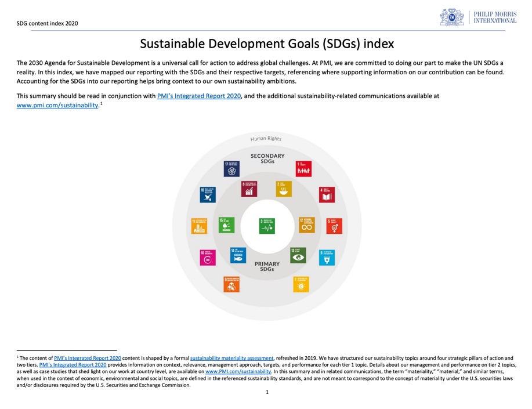Click the 'SDG content index 2020' header text

[x=47, y=23]
